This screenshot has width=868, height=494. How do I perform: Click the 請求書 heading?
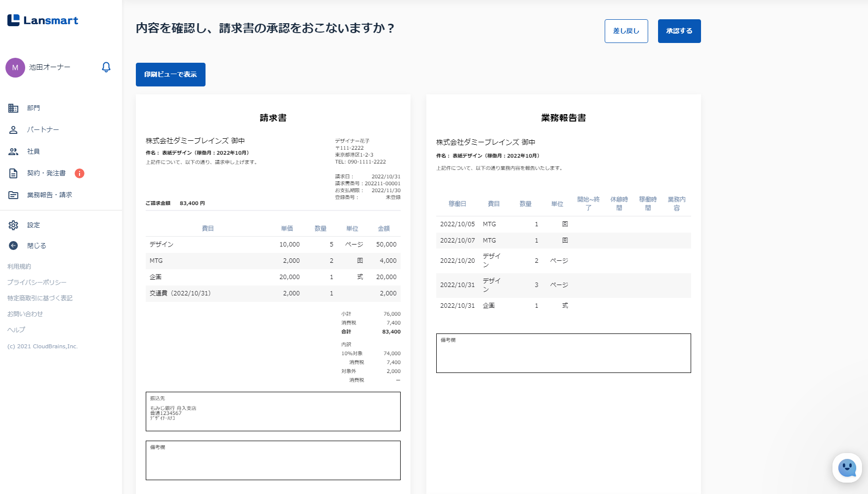click(273, 118)
